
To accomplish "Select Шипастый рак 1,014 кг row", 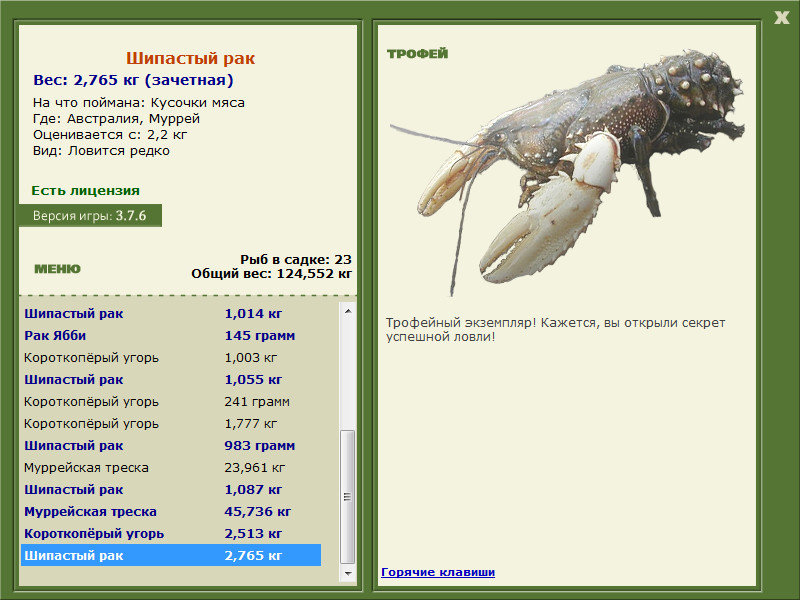I will tap(171, 314).
